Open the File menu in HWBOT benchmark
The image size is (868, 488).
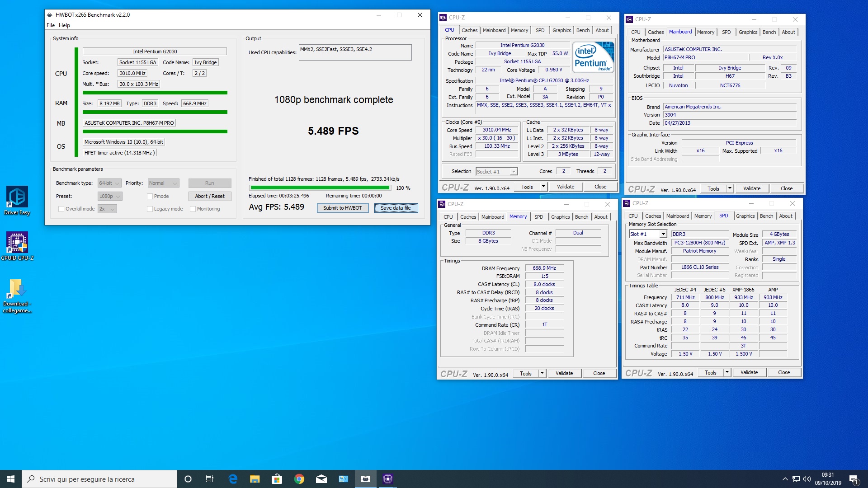[51, 25]
